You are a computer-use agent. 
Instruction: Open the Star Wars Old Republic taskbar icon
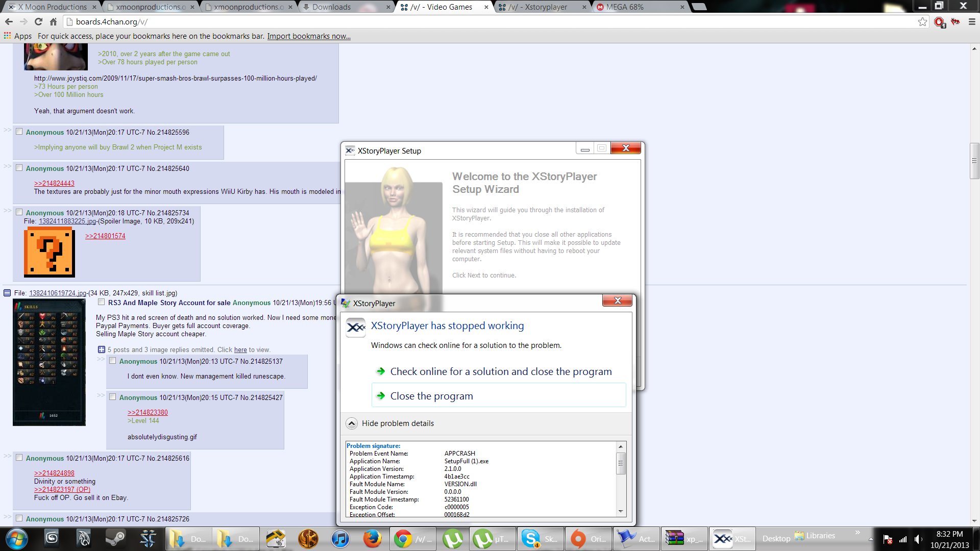(x=308, y=539)
